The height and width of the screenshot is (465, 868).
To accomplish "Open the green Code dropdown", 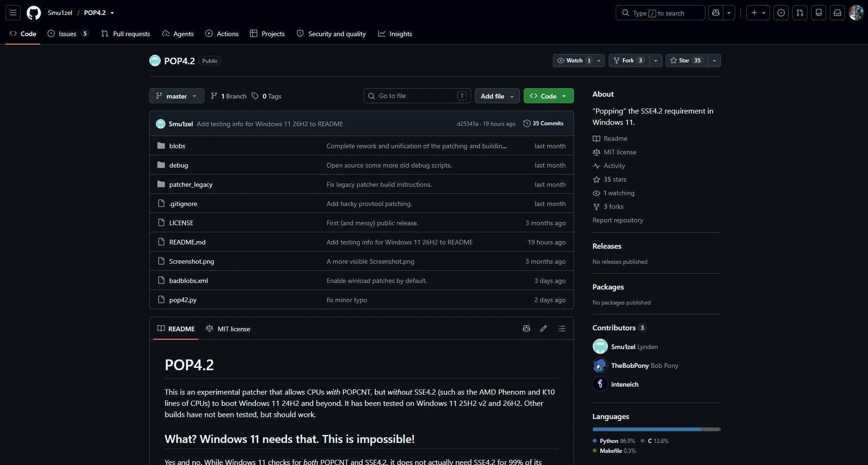I will tap(549, 96).
